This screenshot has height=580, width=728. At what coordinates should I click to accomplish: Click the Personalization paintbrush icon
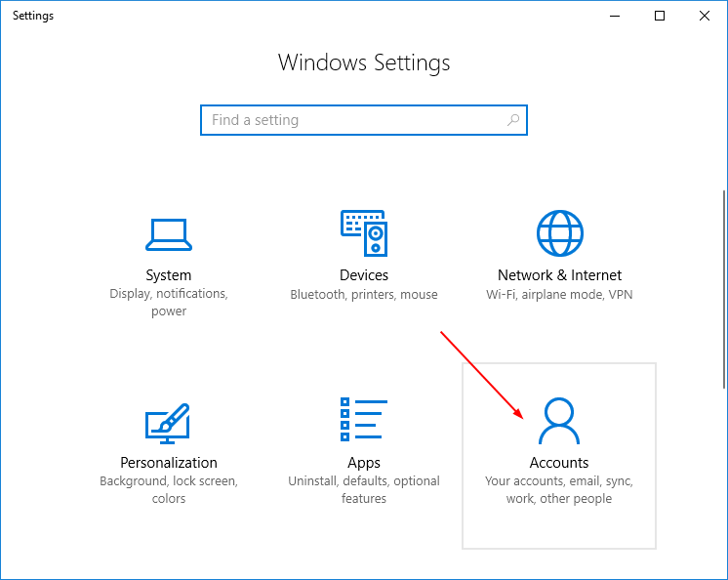[169, 422]
